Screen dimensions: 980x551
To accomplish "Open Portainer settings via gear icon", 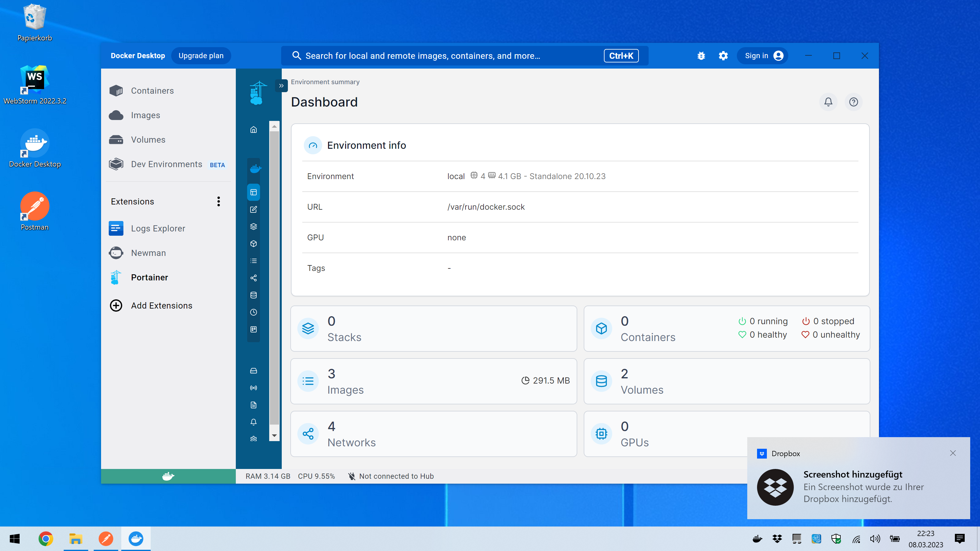I will (253, 438).
